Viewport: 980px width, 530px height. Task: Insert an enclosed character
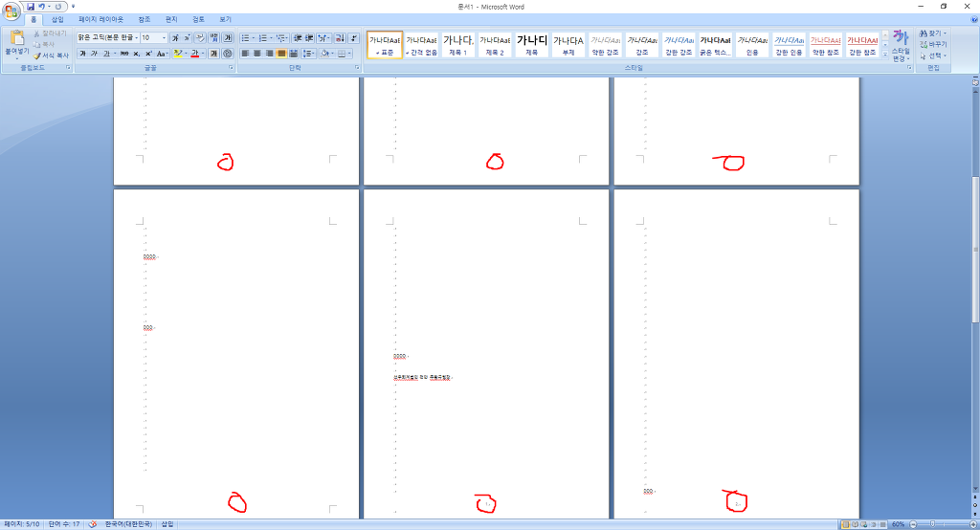pos(228,54)
